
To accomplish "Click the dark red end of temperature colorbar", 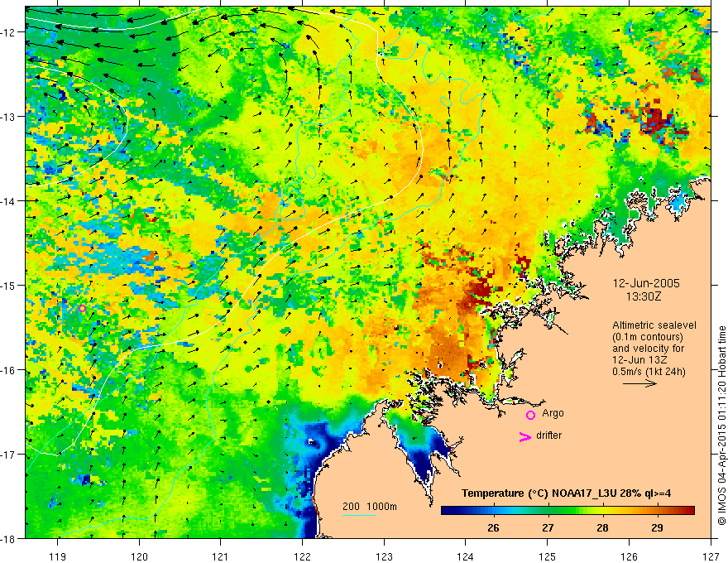I will click(689, 511).
